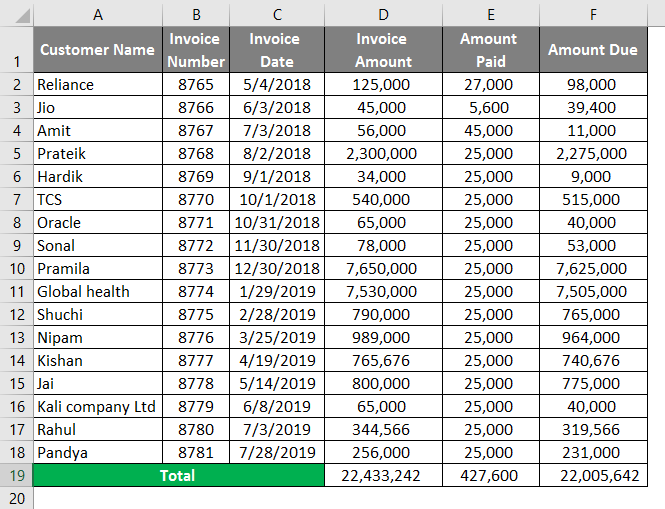The height and width of the screenshot is (509, 665).
Task: Click Kali company Ltd cell
Action: point(97,407)
